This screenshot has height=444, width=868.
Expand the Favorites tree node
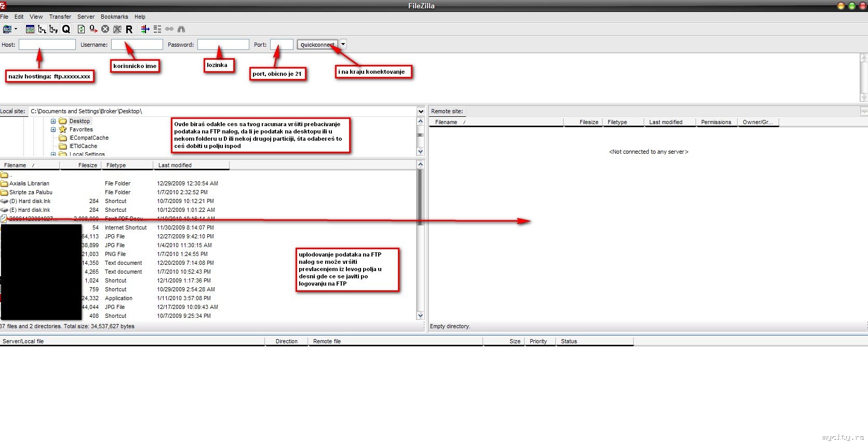click(53, 129)
